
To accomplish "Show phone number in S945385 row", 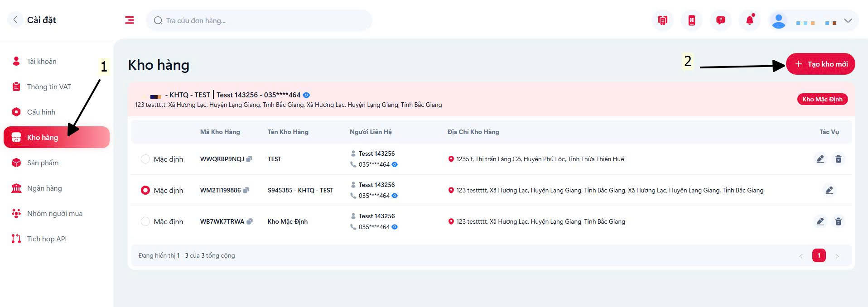I will [x=395, y=196].
